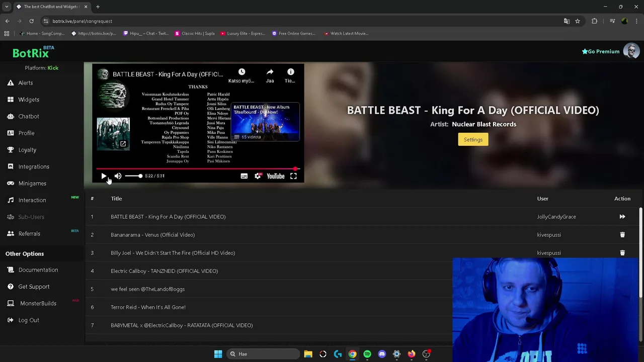
Task: Open Interaction sidebar item
Action: pos(32,200)
